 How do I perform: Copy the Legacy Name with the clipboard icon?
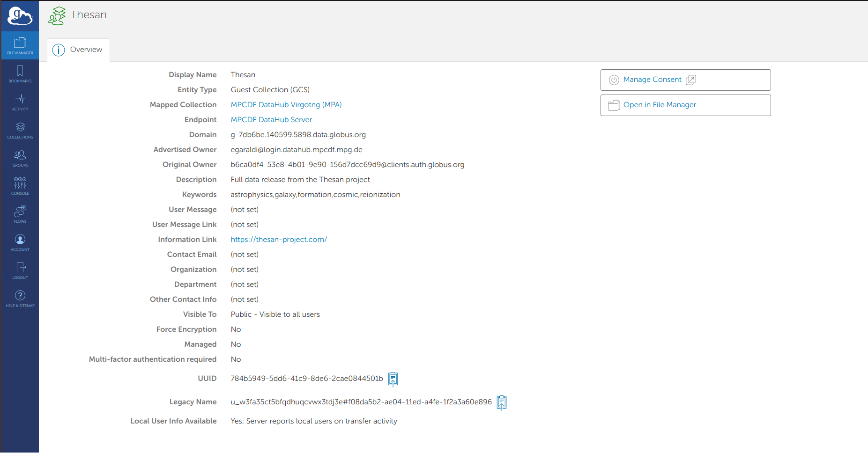pos(502,402)
